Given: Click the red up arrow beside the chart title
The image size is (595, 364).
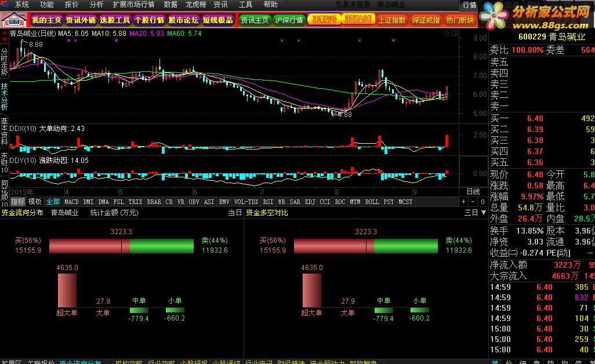Looking at the screenshot, I should tap(4, 33).
